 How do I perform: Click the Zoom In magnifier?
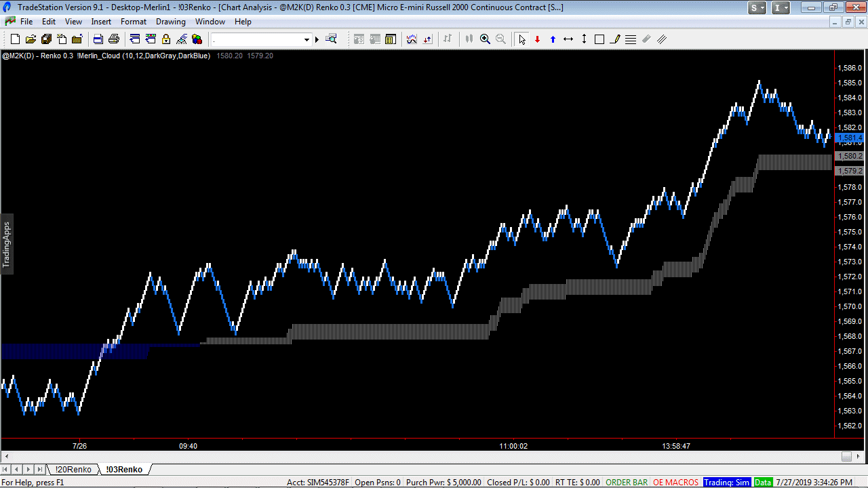(x=485, y=39)
